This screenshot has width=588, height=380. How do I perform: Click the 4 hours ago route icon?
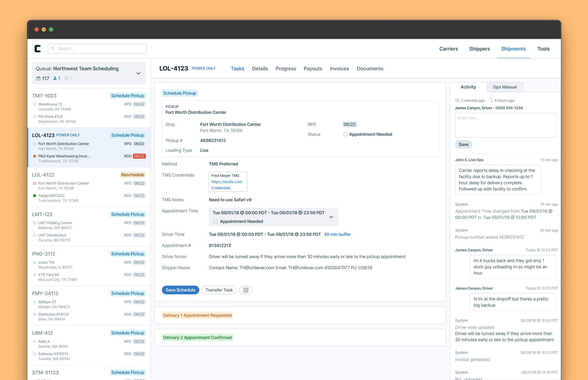coord(491,100)
